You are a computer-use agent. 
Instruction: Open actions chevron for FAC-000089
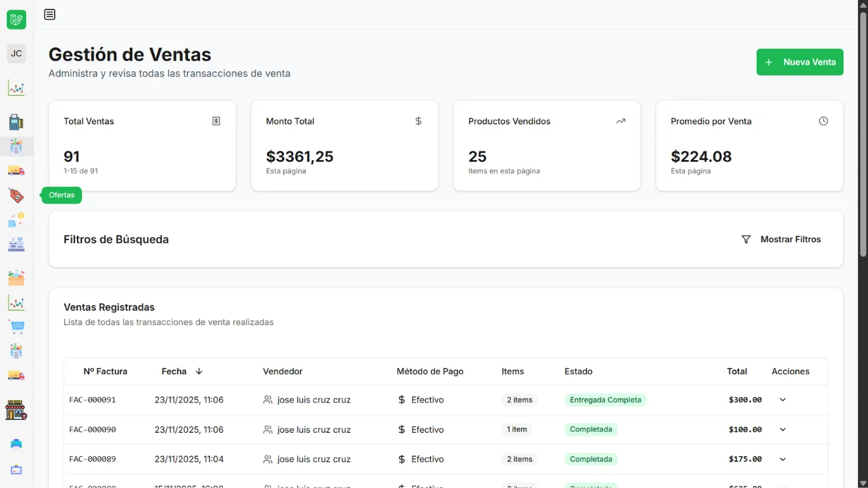[x=783, y=459]
